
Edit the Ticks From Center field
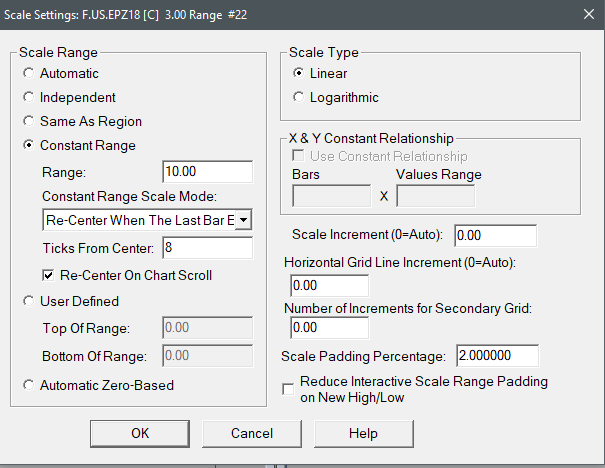[x=205, y=247]
